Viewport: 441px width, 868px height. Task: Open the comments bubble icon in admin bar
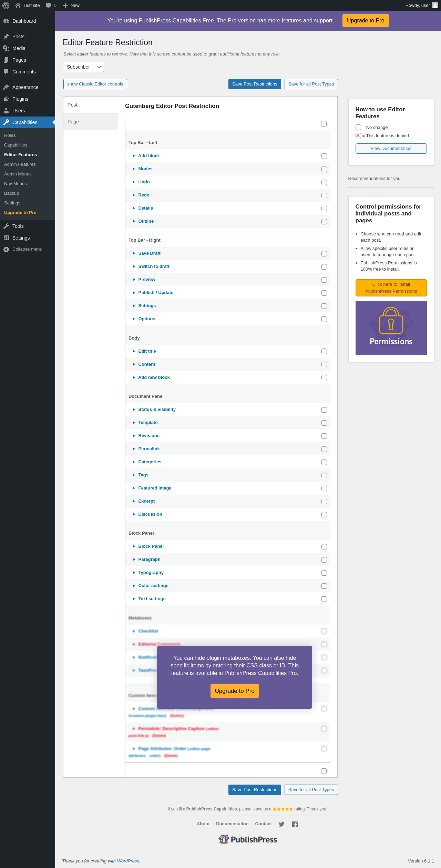tap(48, 6)
